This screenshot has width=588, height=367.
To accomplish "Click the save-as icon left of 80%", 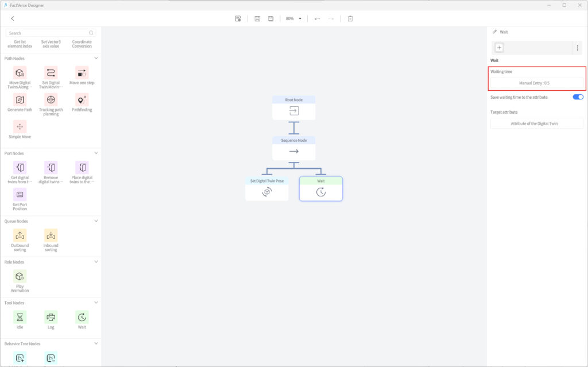I will point(271,18).
